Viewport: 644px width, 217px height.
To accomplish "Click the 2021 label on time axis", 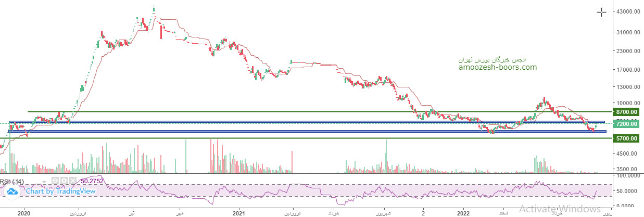I will [239, 213].
